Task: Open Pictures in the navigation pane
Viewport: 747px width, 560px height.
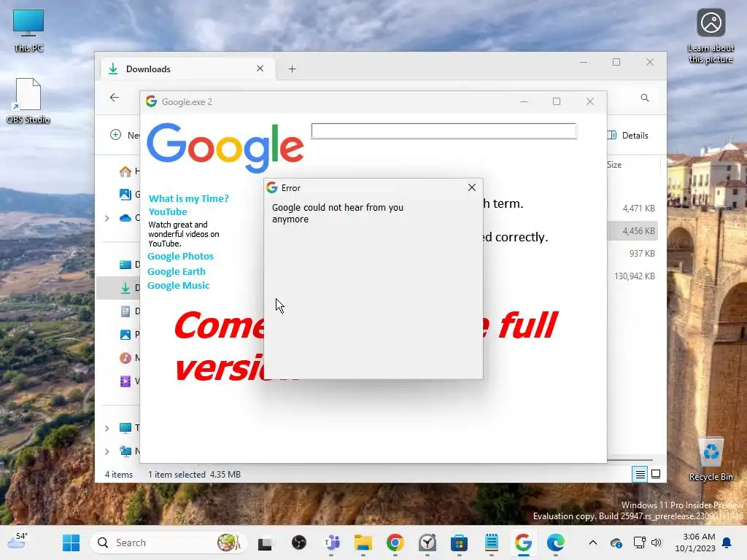Action: pyautogui.click(x=129, y=335)
